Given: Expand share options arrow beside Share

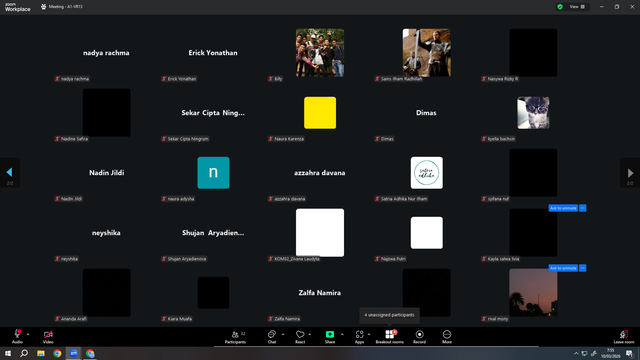Looking at the screenshot, I should coord(342,334).
